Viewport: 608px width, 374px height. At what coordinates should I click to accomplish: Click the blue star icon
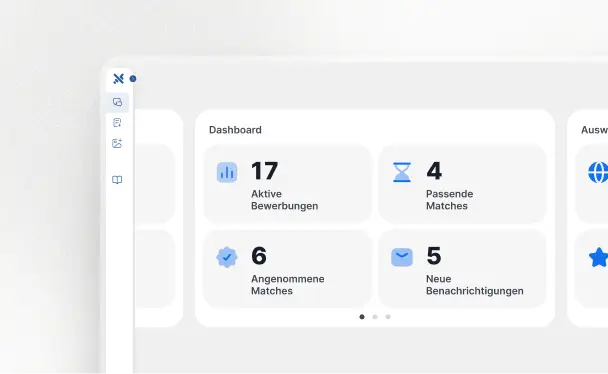(598, 257)
